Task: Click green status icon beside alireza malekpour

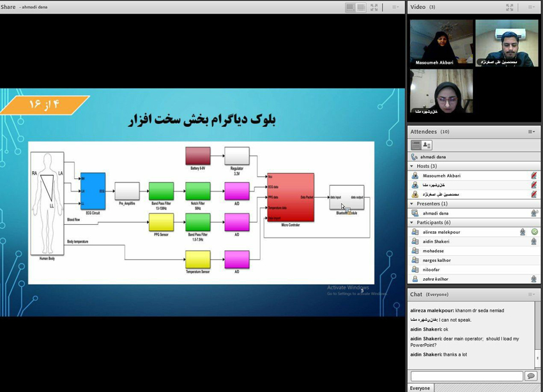Action: tap(535, 232)
